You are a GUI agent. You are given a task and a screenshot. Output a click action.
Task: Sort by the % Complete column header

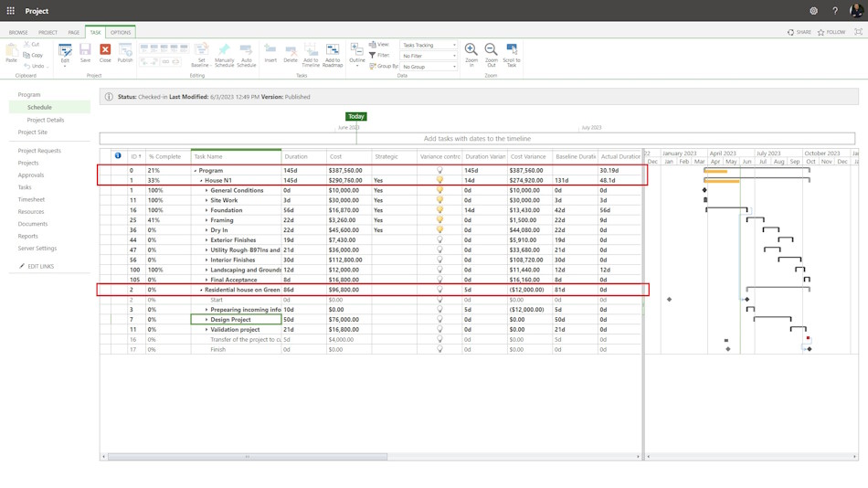(167, 157)
